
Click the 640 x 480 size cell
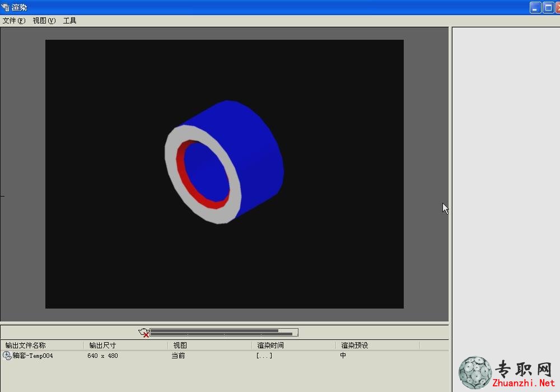102,356
